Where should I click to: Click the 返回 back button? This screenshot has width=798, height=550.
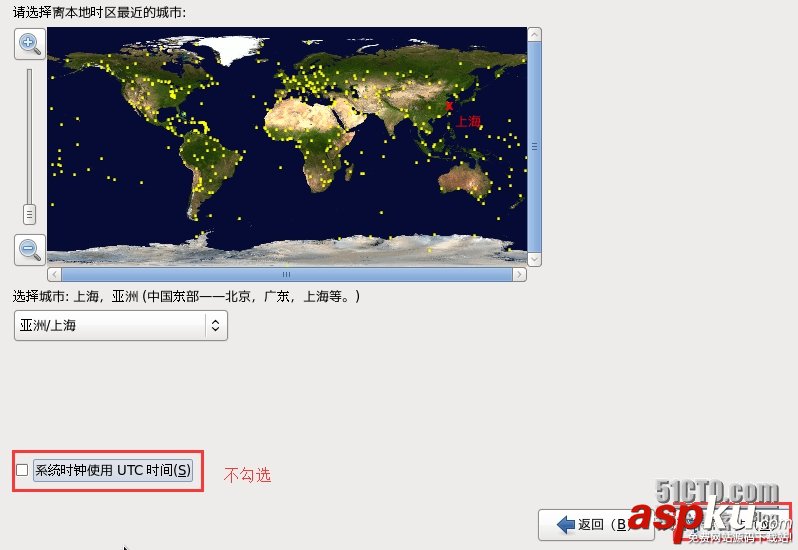pyautogui.click(x=596, y=525)
